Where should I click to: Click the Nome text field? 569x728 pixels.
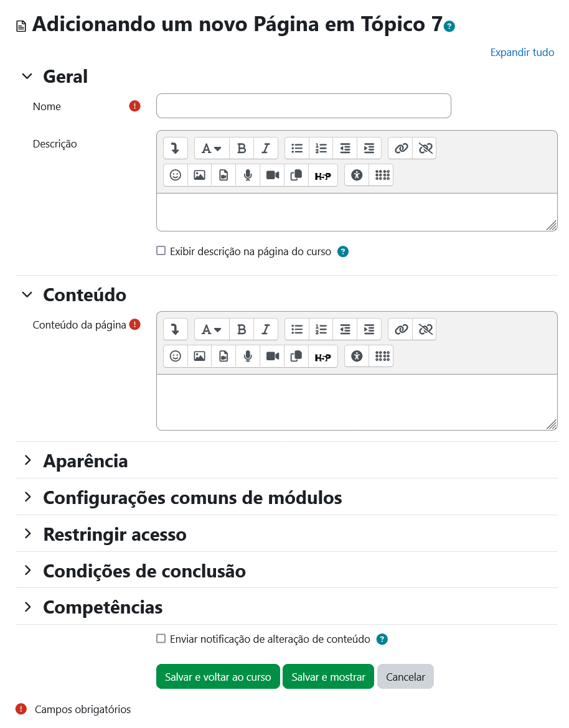303,106
